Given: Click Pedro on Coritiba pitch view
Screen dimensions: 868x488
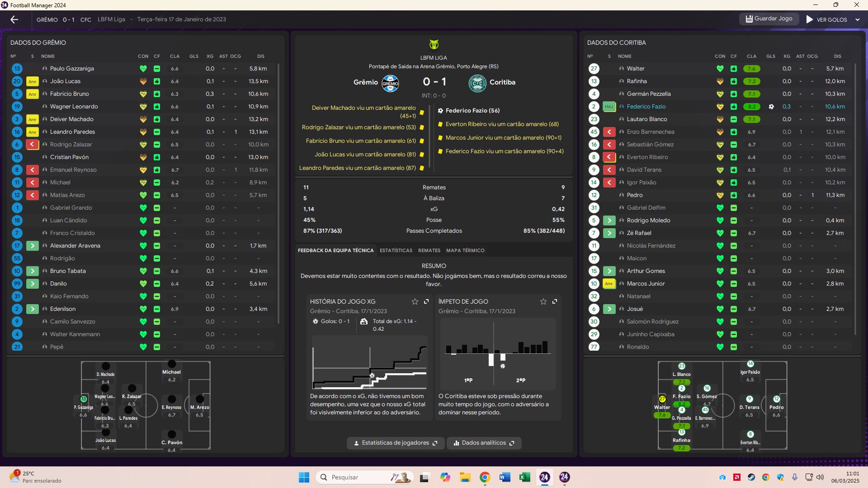Looking at the screenshot, I should (776, 407).
